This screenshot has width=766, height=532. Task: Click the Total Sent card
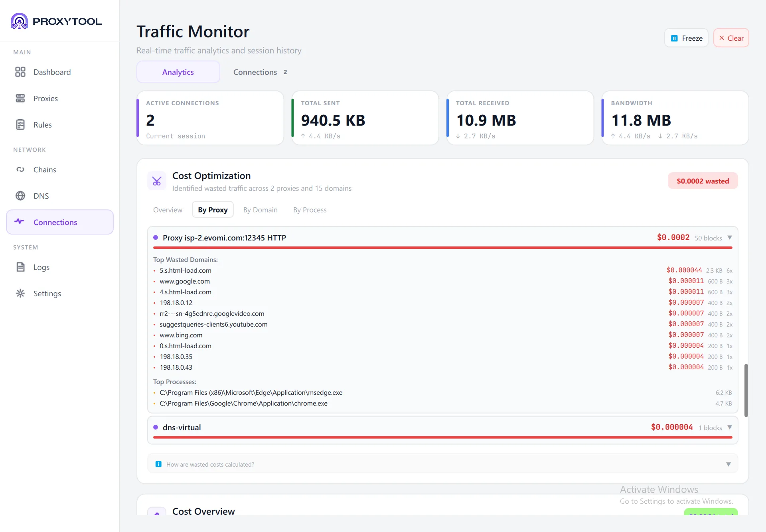coord(365,118)
